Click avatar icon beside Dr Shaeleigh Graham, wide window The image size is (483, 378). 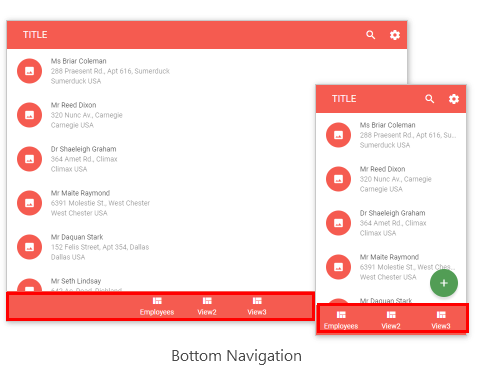pos(30,159)
